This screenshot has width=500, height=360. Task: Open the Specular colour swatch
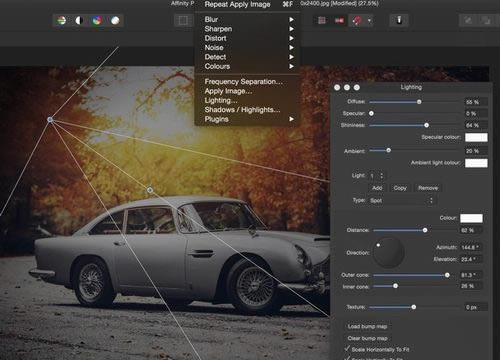(476, 137)
